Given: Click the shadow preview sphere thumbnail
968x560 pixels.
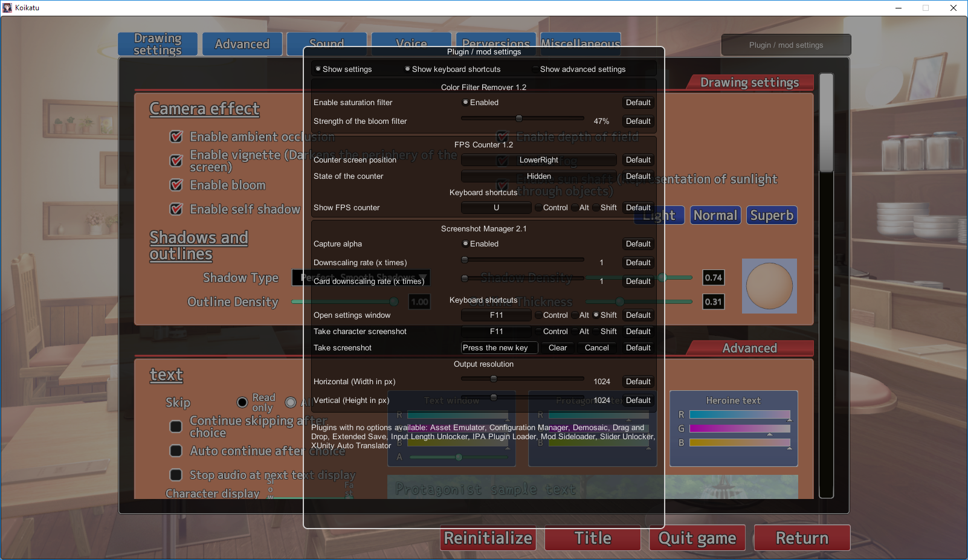Looking at the screenshot, I should tap(769, 286).
